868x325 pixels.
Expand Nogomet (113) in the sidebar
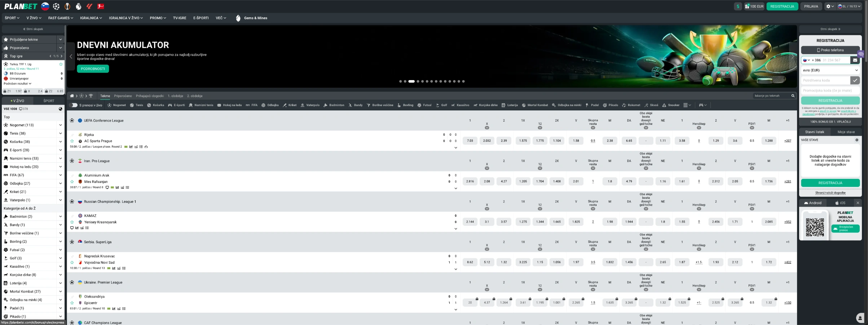(x=60, y=125)
